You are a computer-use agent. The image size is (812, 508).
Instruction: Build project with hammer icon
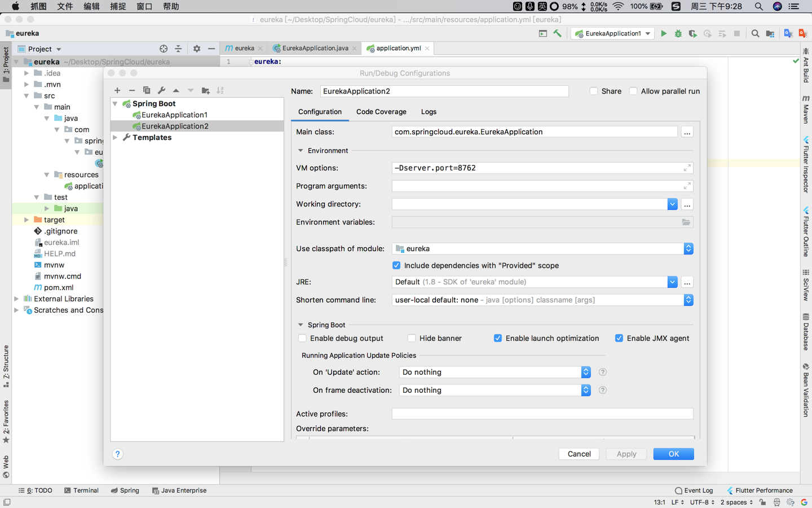pyautogui.click(x=558, y=33)
